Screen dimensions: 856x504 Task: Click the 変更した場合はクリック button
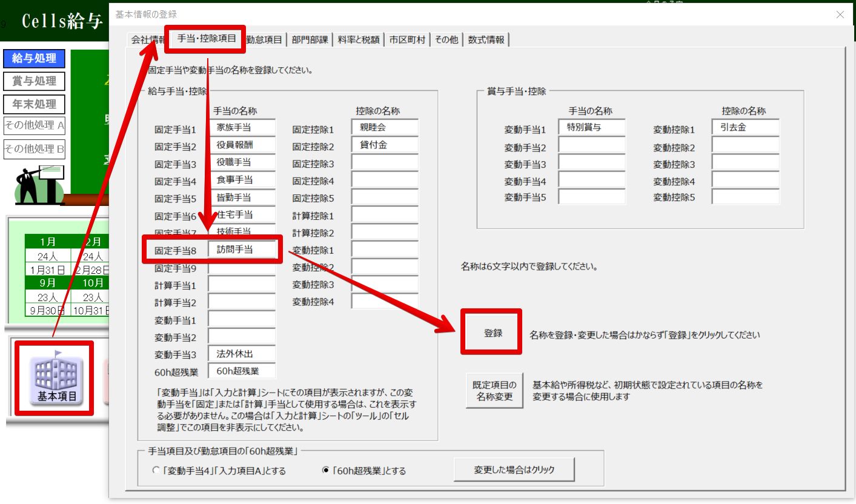click(514, 469)
